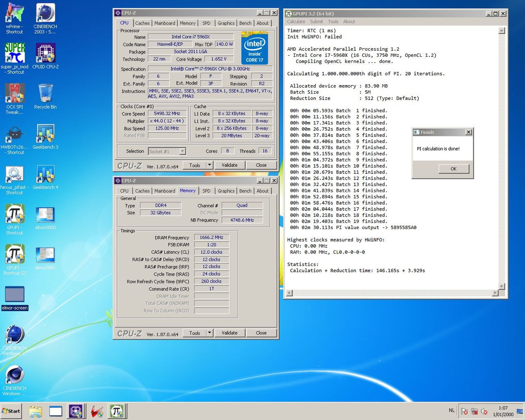Click Tools button in upper CPU-Z

pyautogui.click(x=194, y=165)
